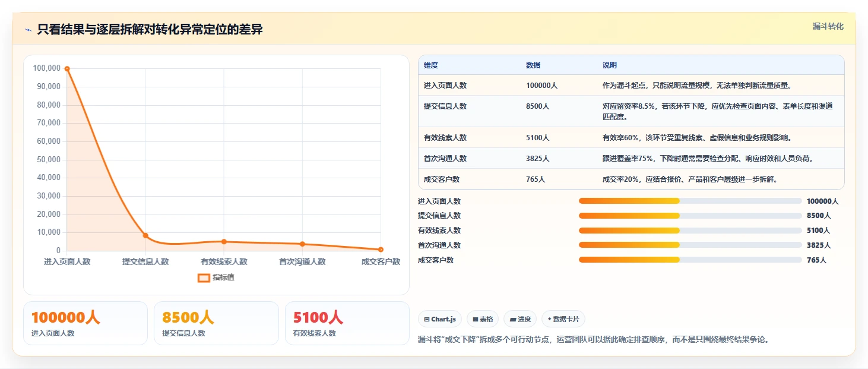This screenshot has height=369, width=868.
Task: Click description starting 跟进覆盖率75%
Action: tap(708, 159)
